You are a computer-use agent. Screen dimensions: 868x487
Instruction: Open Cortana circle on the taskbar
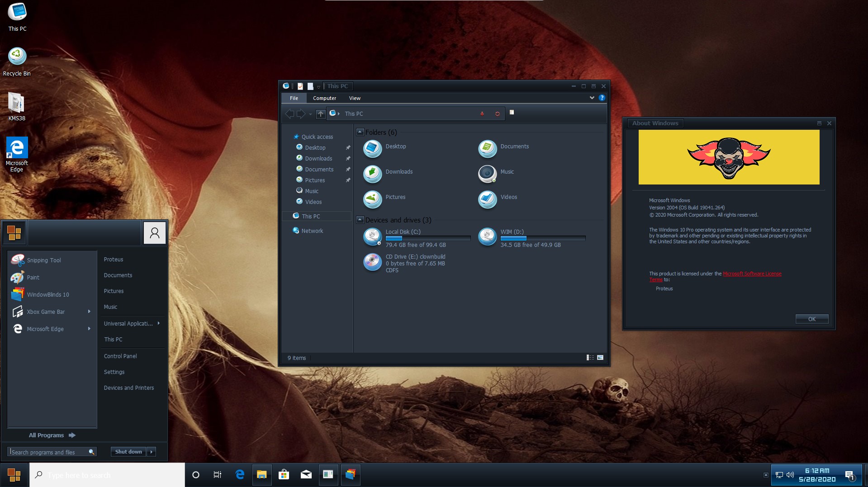click(x=196, y=475)
